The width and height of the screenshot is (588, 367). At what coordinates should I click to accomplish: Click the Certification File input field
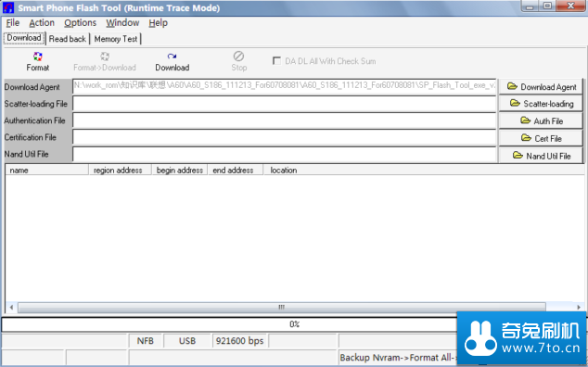285,137
